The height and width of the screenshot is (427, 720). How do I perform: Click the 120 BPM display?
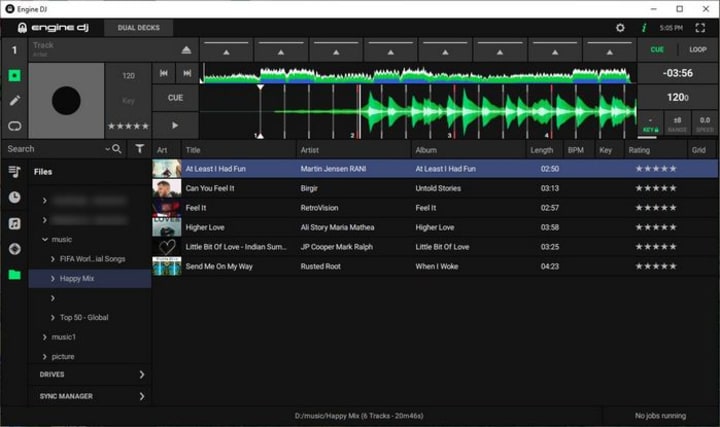[x=677, y=97]
